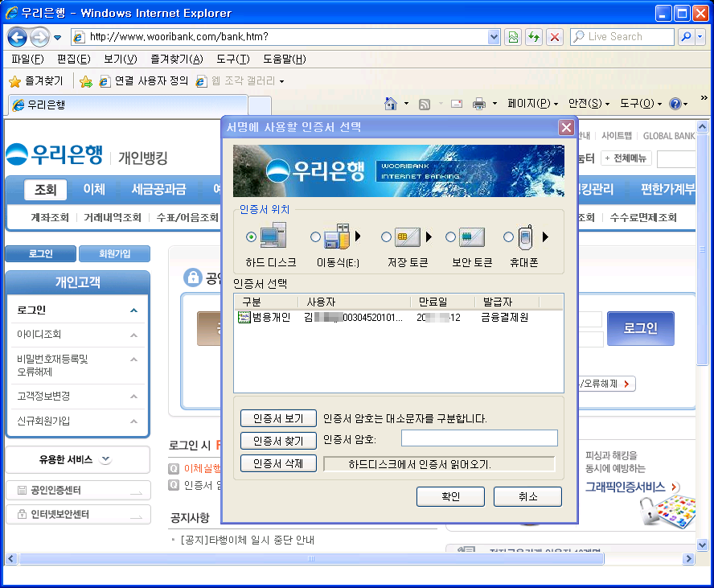Click the RSS feeds icon
The width and height of the screenshot is (714, 588).
(425, 105)
